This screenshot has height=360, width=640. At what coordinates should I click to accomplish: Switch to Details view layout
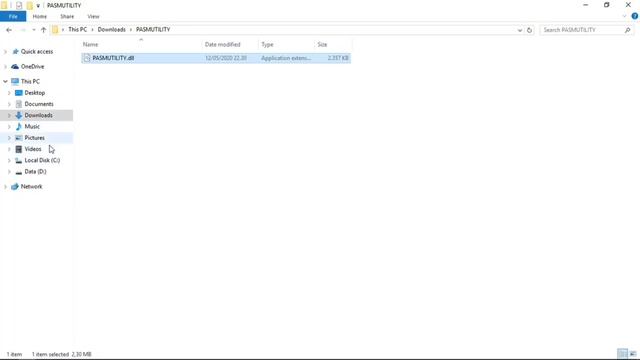[622, 354]
